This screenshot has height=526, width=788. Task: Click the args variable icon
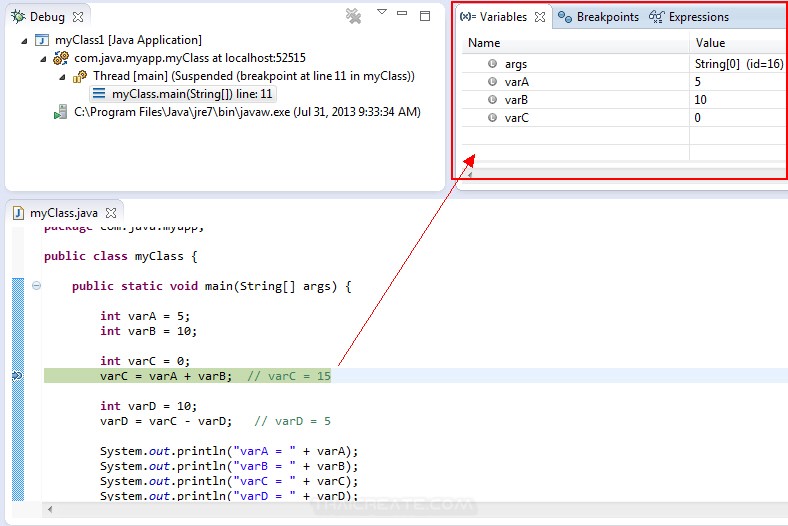(x=492, y=64)
